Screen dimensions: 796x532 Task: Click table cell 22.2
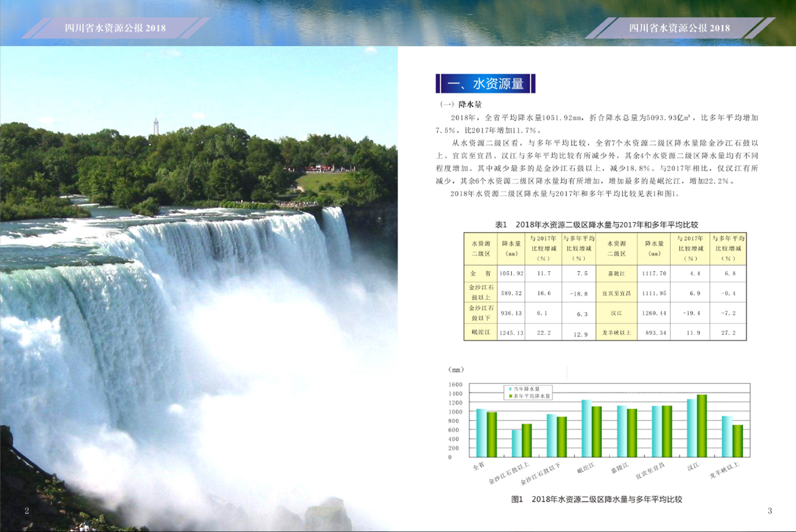click(x=544, y=332)
